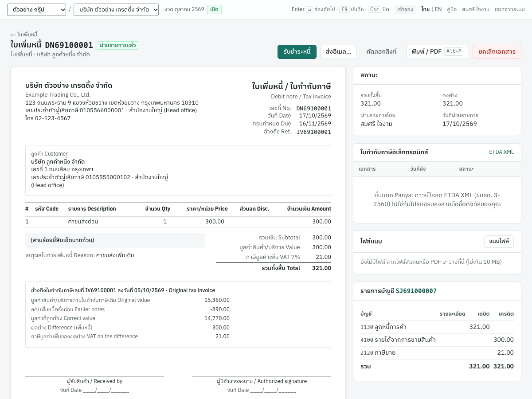Switch language to ไทย
532x399 pixels.
pos(426,9)
